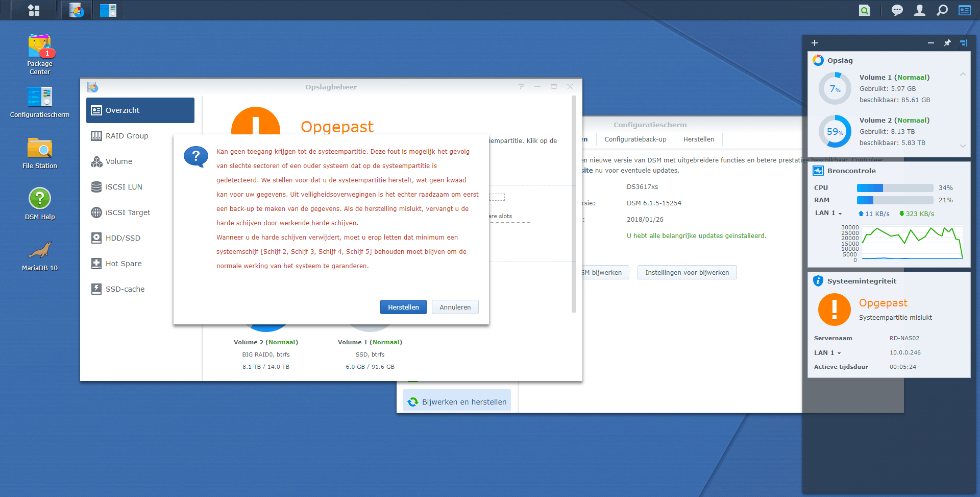980x497 pixels.
Task: Click DSM 6.1.5-15254 version text
Action: click(x=654, y=203)
